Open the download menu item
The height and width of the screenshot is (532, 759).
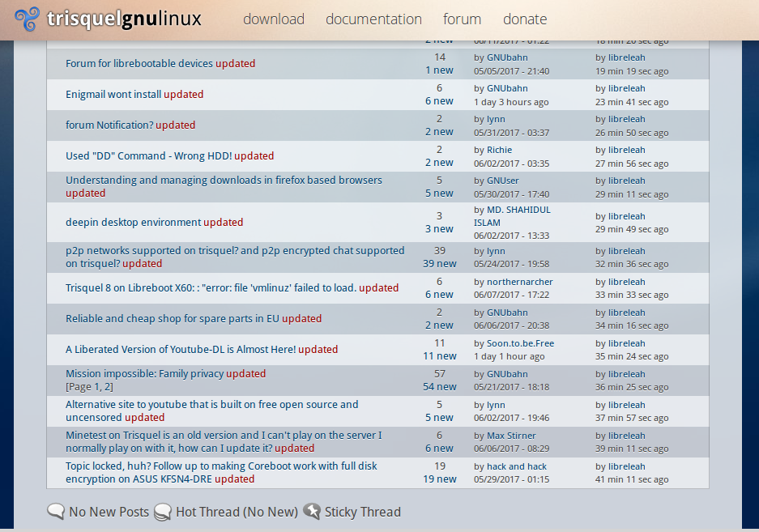point(274,19)
